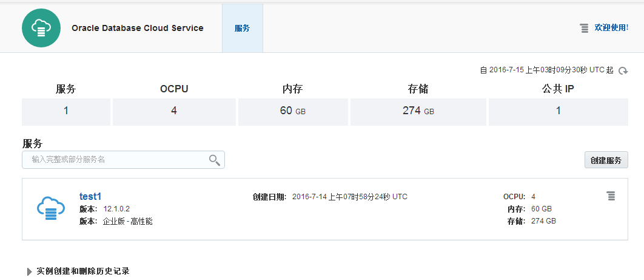Open the test1 service actions menu icon

611,196
